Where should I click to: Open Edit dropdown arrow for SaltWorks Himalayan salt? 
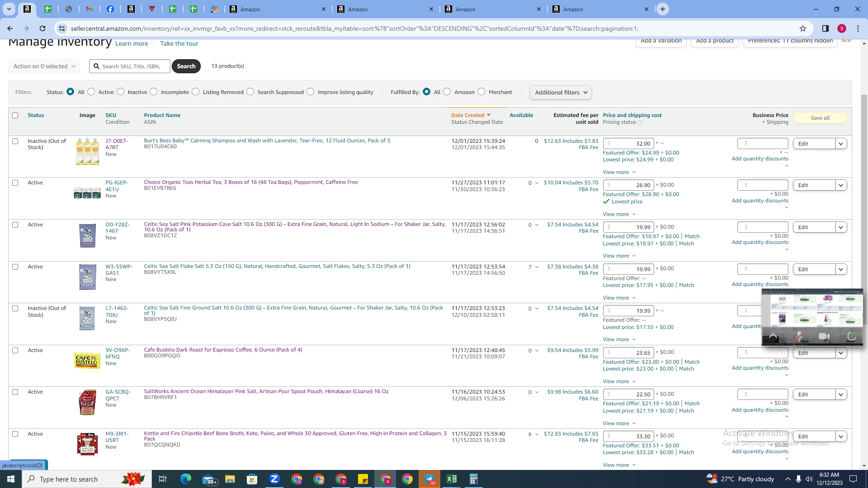841,394
